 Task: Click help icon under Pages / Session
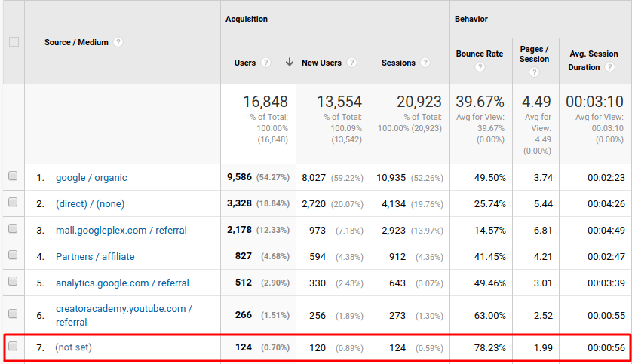tap(534, 72)
